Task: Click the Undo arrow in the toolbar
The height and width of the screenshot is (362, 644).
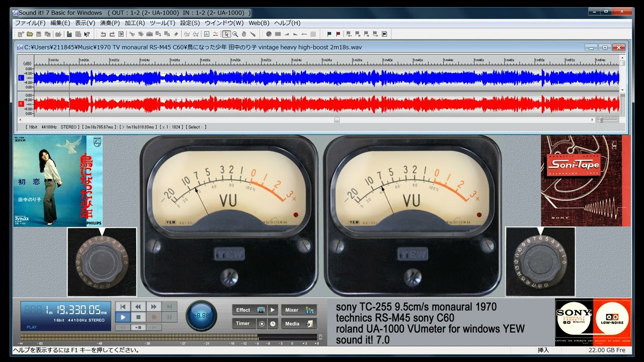Action: tap(103, 34)
